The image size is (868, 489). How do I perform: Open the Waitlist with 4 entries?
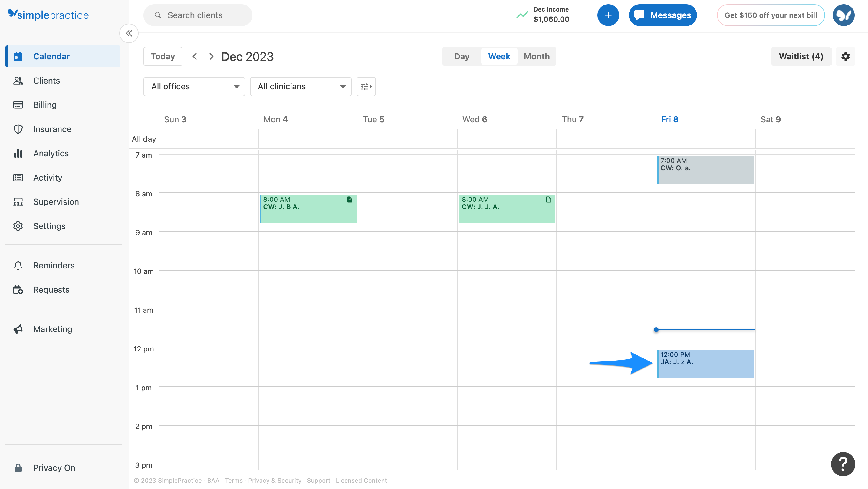pos(801,56)
